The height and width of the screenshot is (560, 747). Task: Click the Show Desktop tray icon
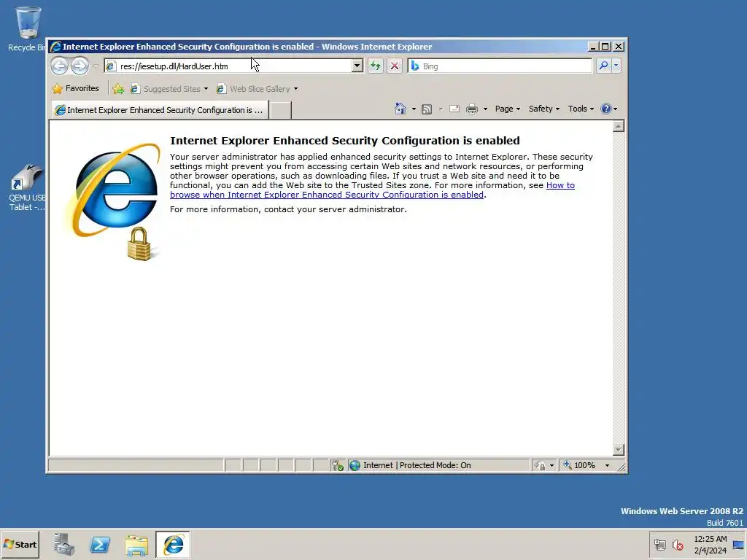[738, 544]
